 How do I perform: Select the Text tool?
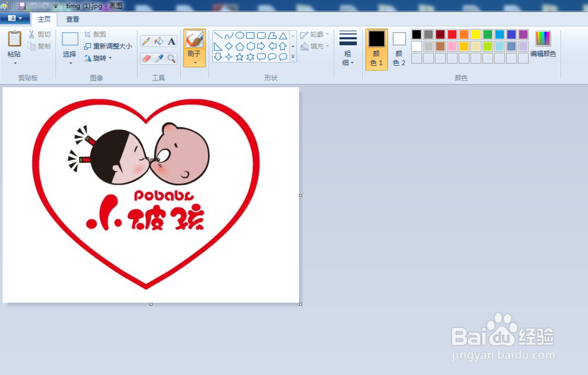172,41
